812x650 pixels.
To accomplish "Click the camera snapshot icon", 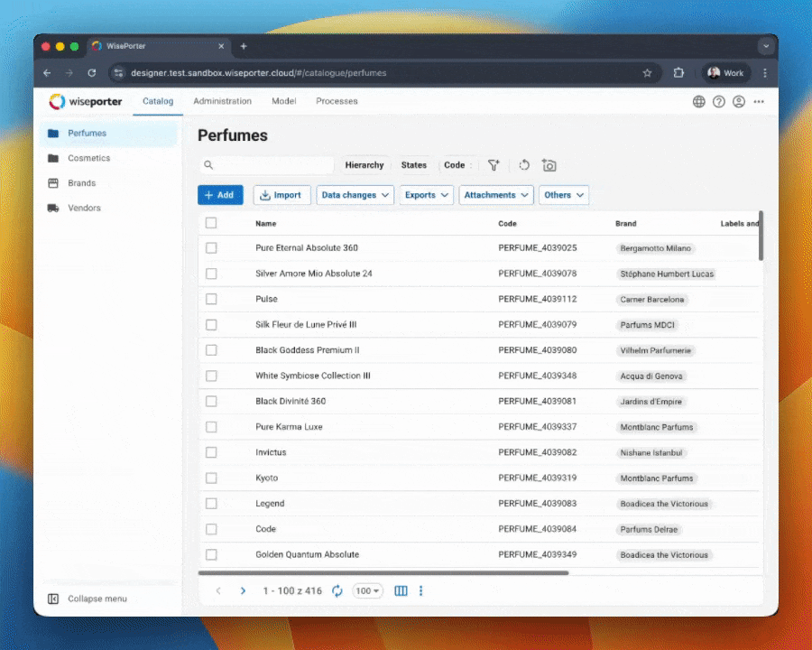I will (549, 165).
